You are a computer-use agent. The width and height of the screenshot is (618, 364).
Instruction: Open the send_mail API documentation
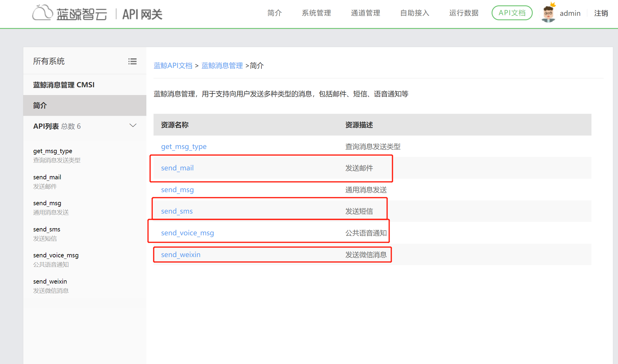(x=177, y=168)
